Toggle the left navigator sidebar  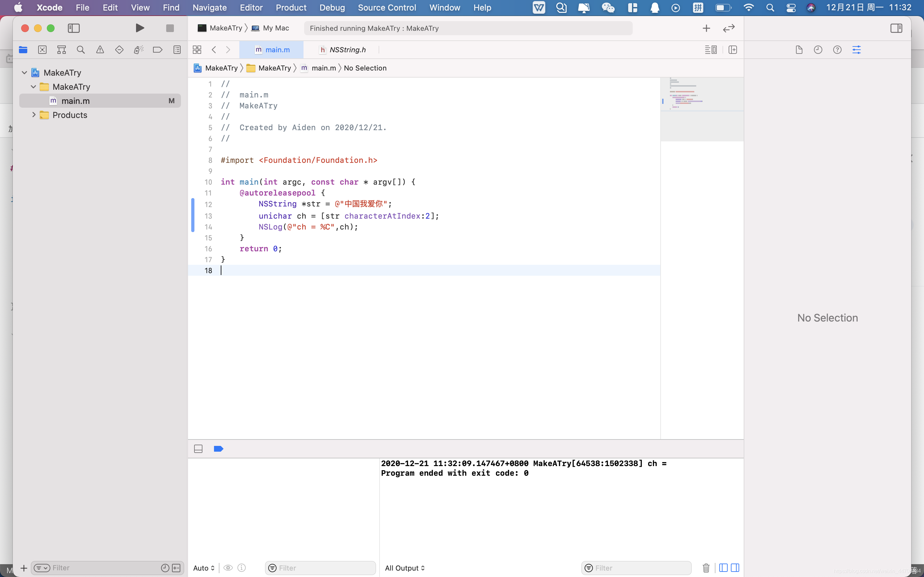tap(73, 28)
